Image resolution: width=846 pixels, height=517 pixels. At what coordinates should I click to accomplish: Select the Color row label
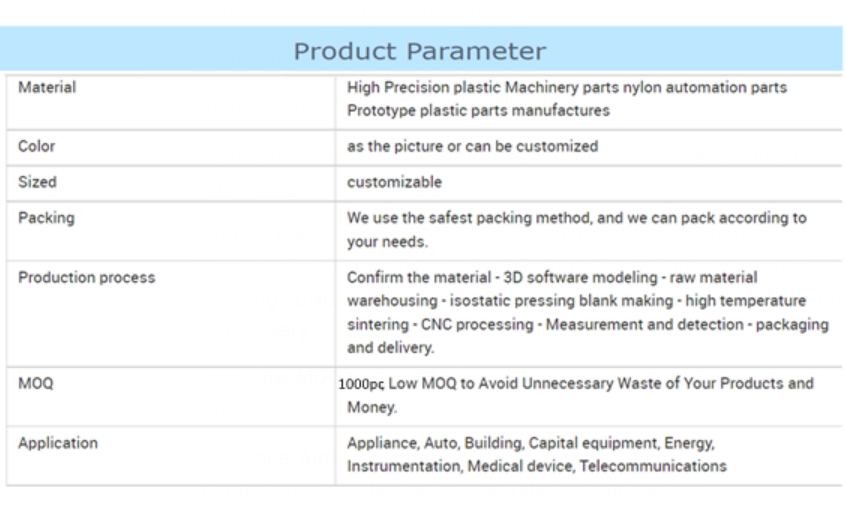37,146
